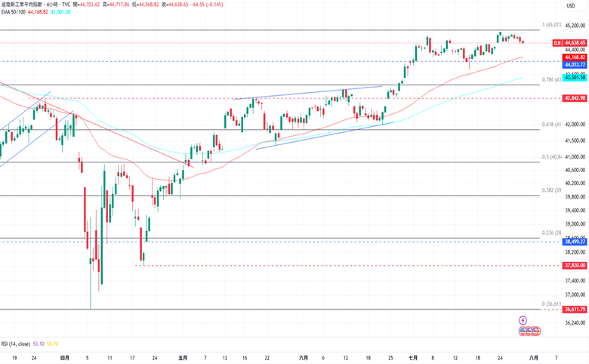Click the red 42,842.98 price level label
589x364 pixels.
point(575,98)
